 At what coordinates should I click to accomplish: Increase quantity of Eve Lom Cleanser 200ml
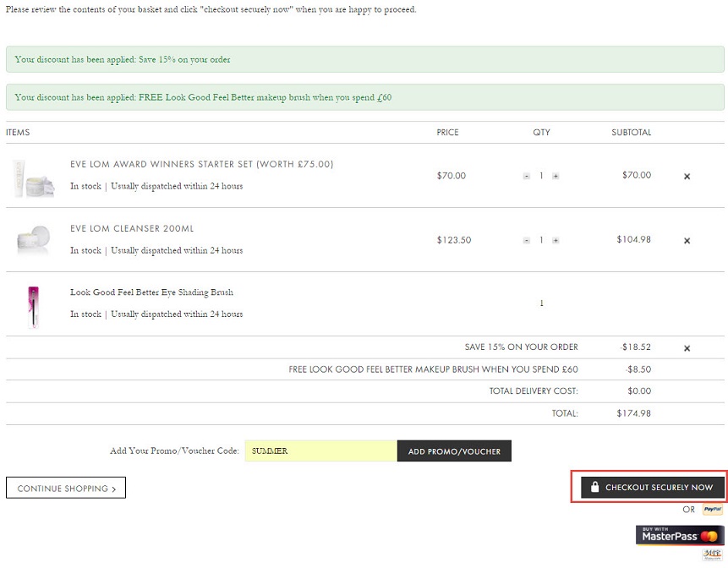(x=556, y=240)
